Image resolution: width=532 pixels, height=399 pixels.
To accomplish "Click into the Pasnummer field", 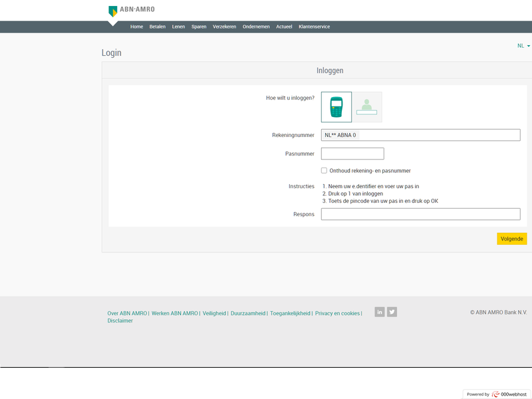I will click(352, 154).
